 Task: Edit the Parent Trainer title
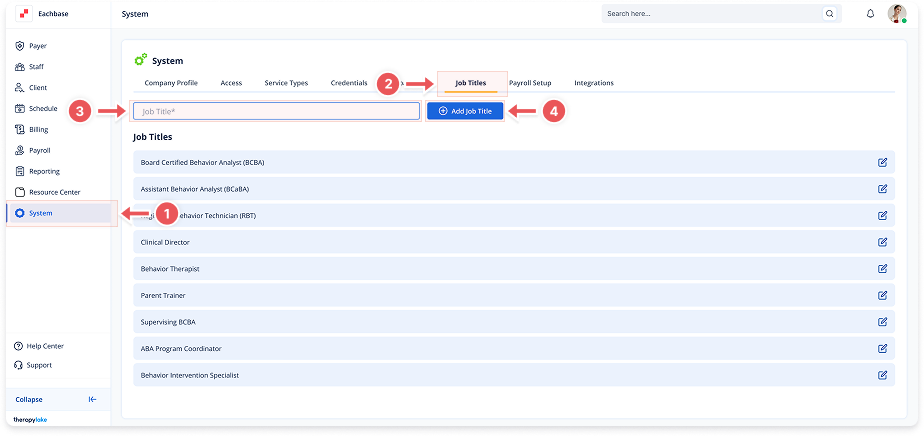click(x=882, y=295)
